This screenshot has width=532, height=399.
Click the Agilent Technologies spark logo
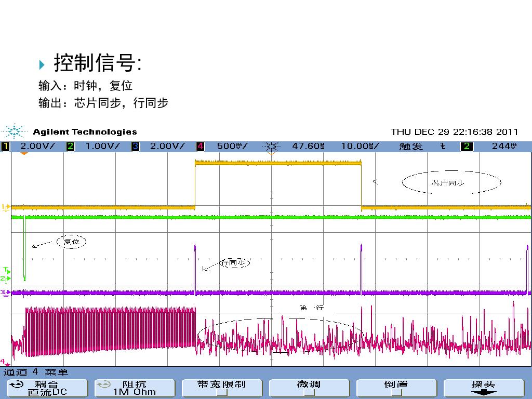[14, 131]
